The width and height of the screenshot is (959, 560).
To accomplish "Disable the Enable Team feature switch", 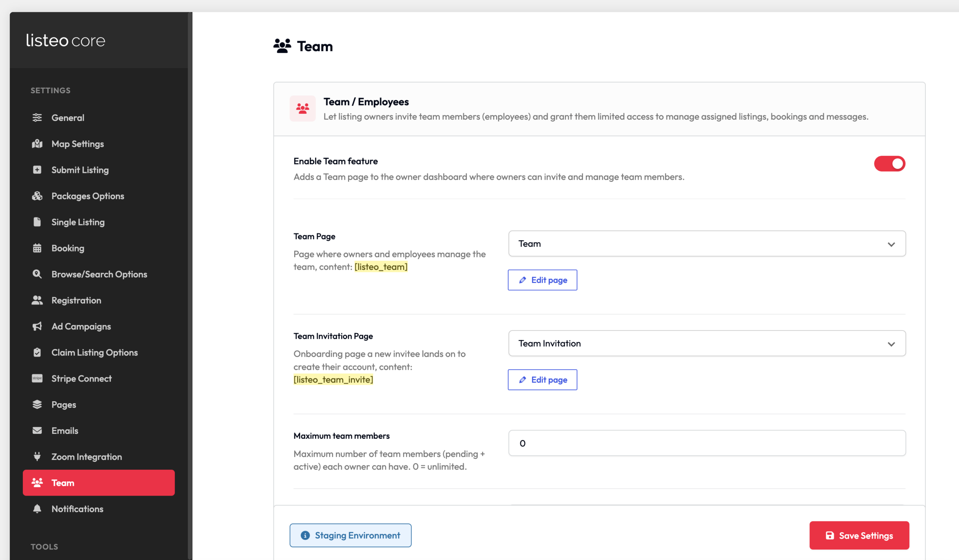I will [x=889, y=164].
